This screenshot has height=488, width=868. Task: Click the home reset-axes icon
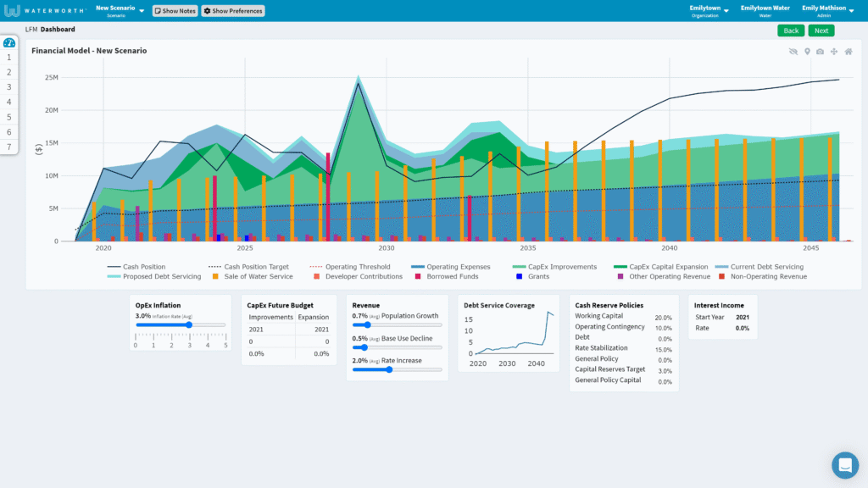[x=849, y=52]
